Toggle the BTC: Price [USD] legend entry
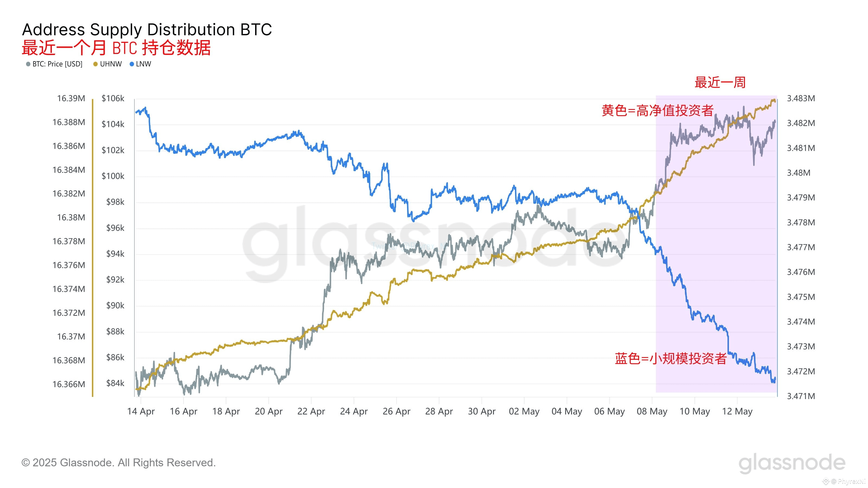The width and height of the screenshot is (868, 488). click(x=54, y=64)
